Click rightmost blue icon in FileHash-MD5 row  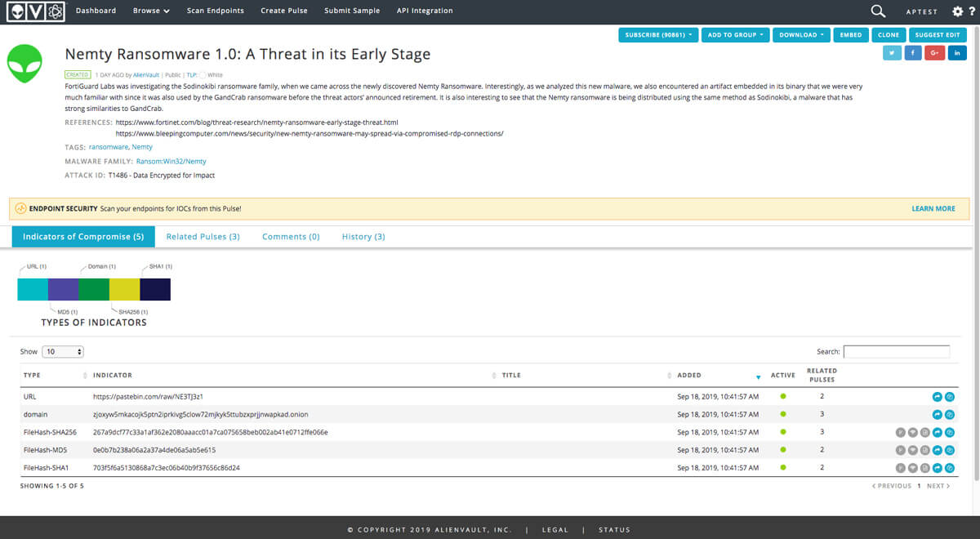tap(950, 450)
